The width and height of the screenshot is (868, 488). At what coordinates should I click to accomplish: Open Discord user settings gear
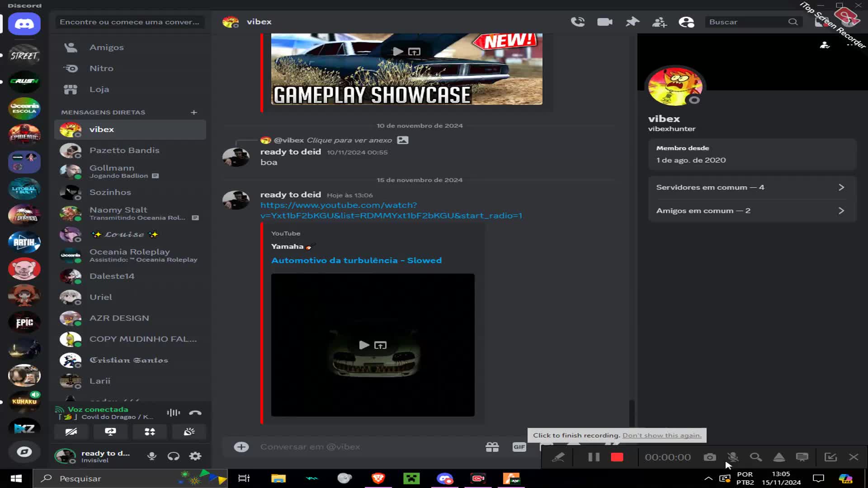(x=195, y=456)
